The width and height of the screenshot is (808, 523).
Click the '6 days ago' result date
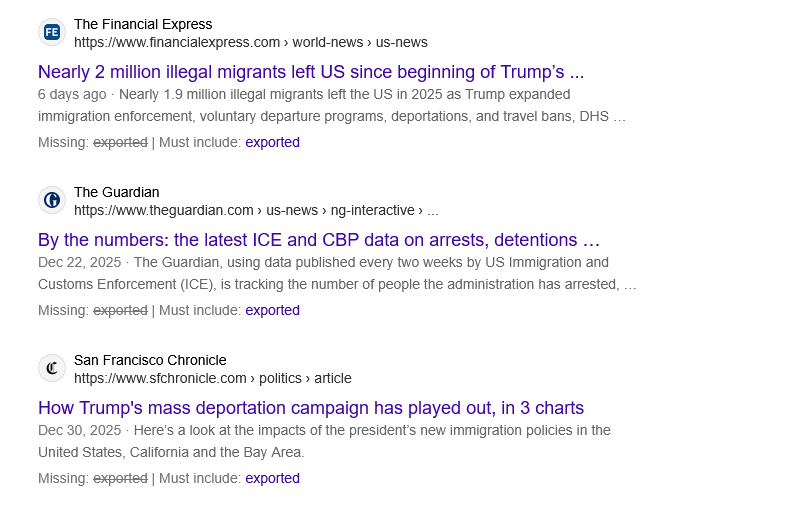pos(72,94)
